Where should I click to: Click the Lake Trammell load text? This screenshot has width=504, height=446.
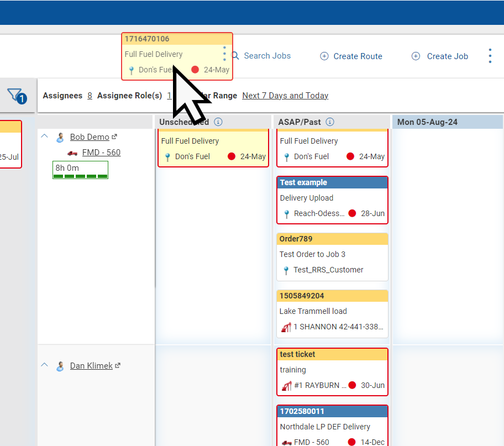(313, 311)
